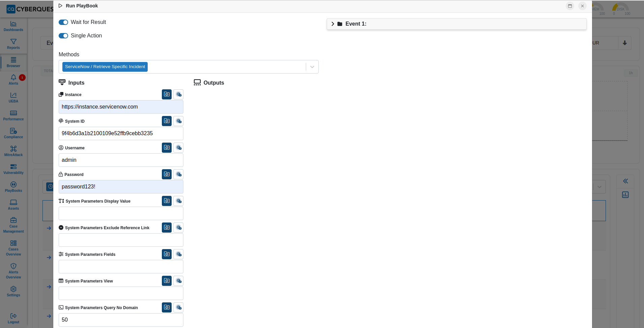
Task: Open Vulnerability in the sidebar
Action: [13, 169]
